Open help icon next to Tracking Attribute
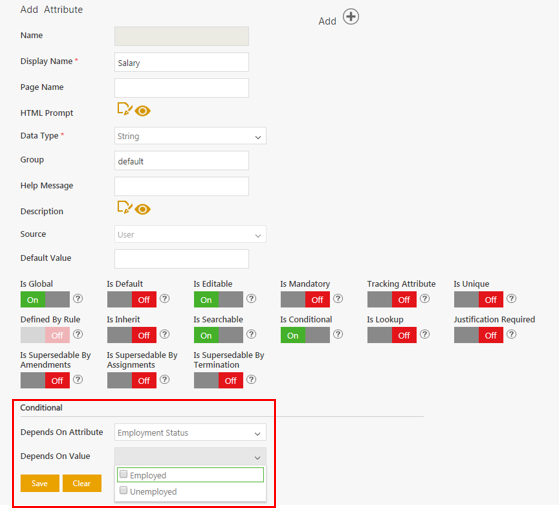The width and height of the screenshot is (560, 513). tap(424, 298)
